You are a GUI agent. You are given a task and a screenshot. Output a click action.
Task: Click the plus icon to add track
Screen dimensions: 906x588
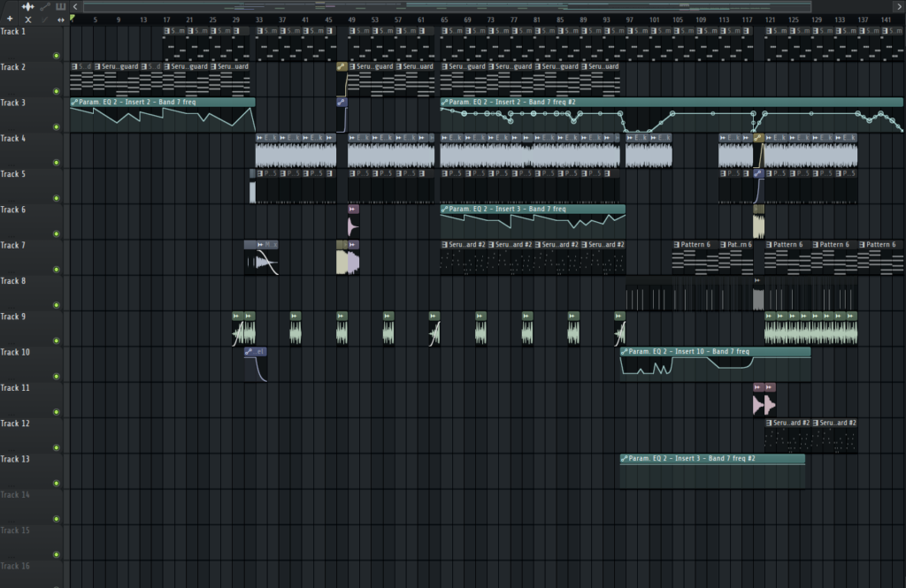[x=11, y=19]
